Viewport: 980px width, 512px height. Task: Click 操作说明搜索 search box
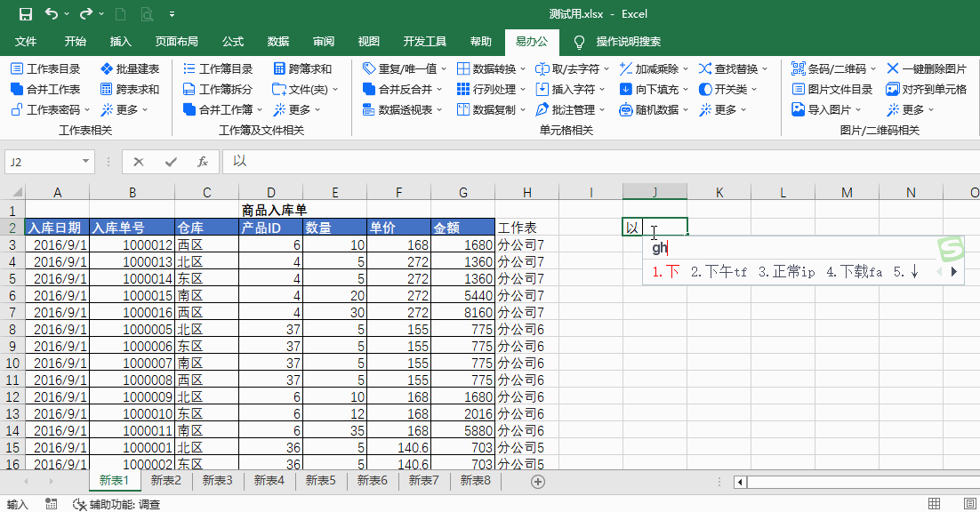[628, 42]
